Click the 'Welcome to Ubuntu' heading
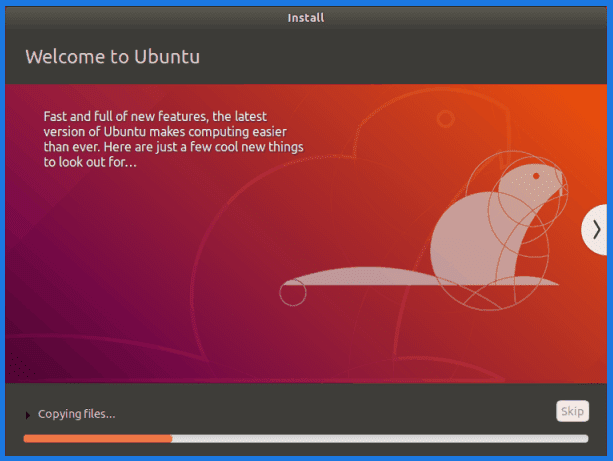The height and width of the screenshot is (461, 613). pyautogui.click(x=113, y=57)
